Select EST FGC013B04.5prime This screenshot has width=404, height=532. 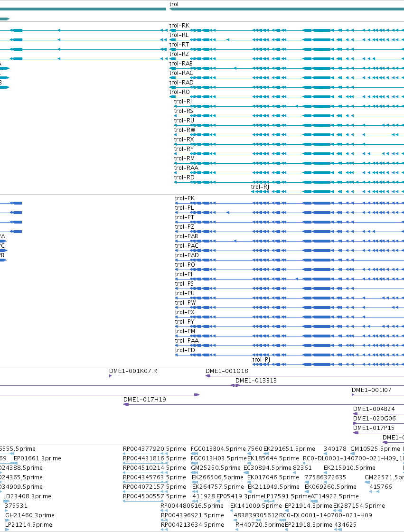point(218,449)
